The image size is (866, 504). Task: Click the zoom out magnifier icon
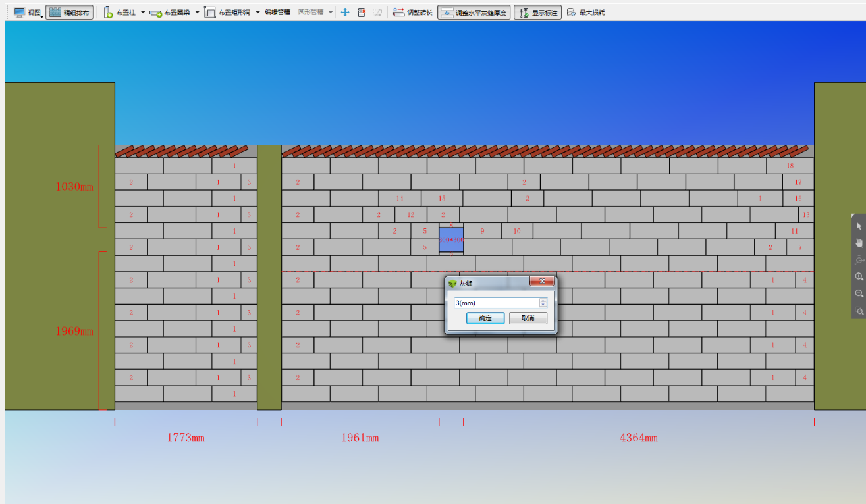tap(859, 293)
